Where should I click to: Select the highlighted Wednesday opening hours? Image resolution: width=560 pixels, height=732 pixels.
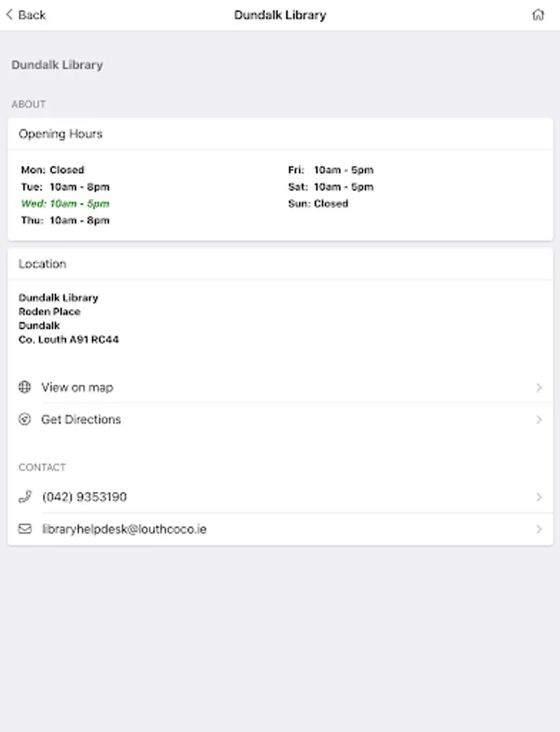click(x=65, y=203)
